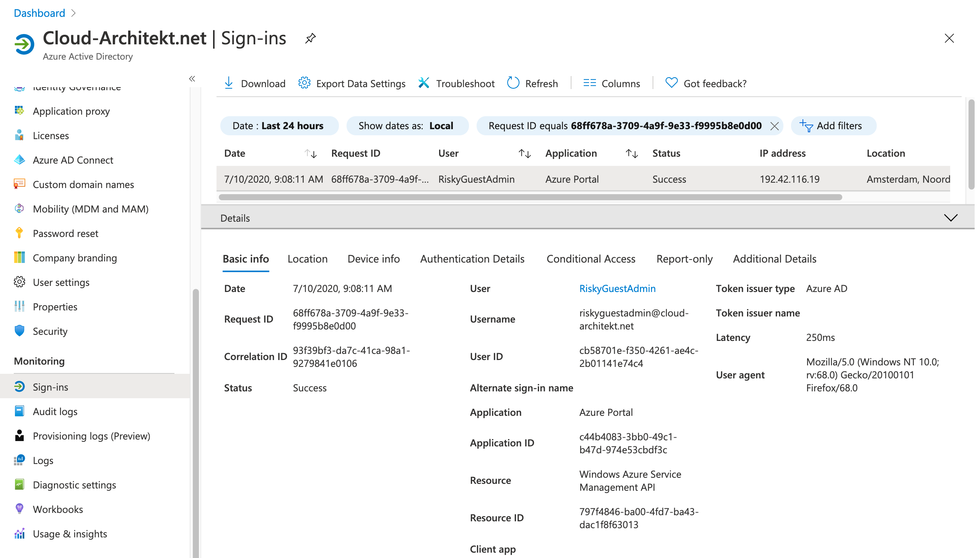Click the Refresh circular arrow icon
980x558 pixels.
pos(513,83)
